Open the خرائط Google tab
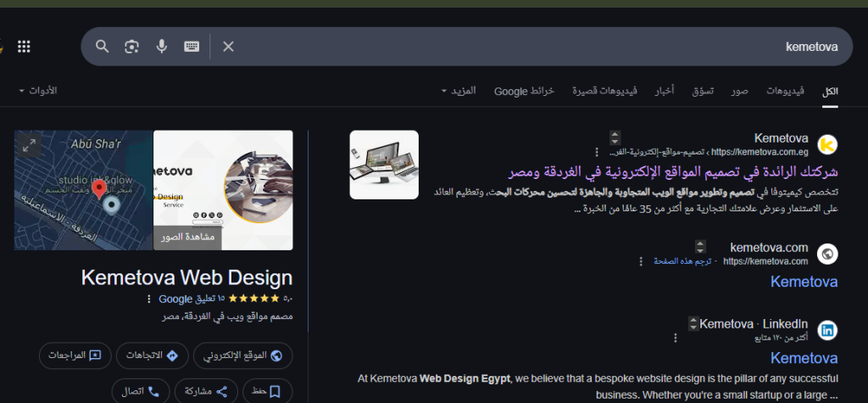 524,91
